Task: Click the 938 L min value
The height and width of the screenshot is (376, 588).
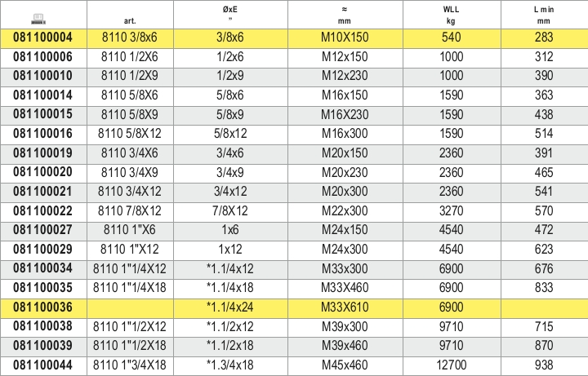Action: 544,365
